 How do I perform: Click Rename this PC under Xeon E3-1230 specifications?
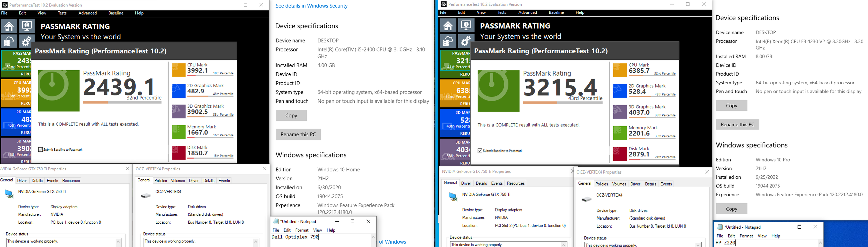[x=738, y=125]
